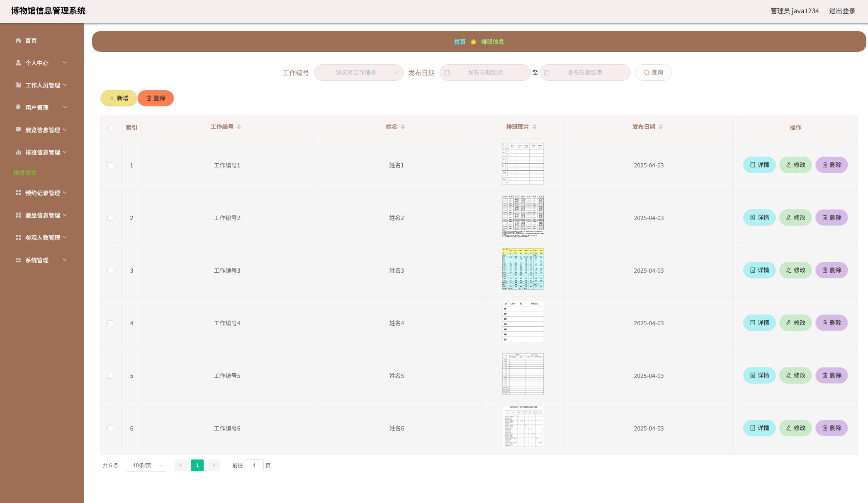Open the 10条/页 page size selector
The width and height of the screenshot is (868, 503).
(x=145, y=466)
